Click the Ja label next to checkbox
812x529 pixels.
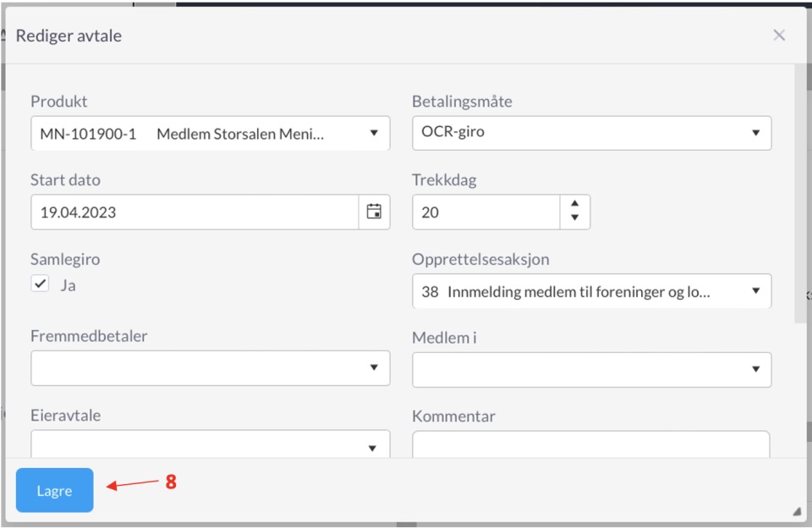tap(68, 285)
